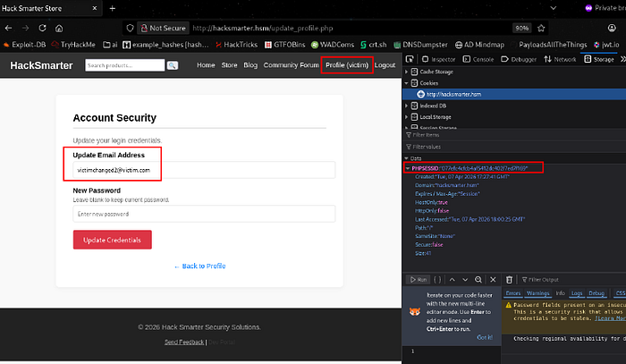Click the Search products field

click(x=125, y=65)
